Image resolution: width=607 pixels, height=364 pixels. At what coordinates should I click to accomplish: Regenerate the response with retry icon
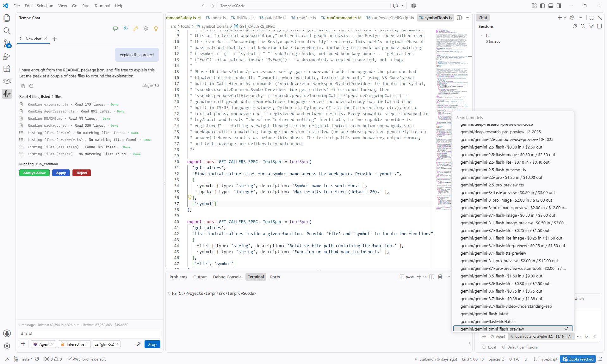31,86
